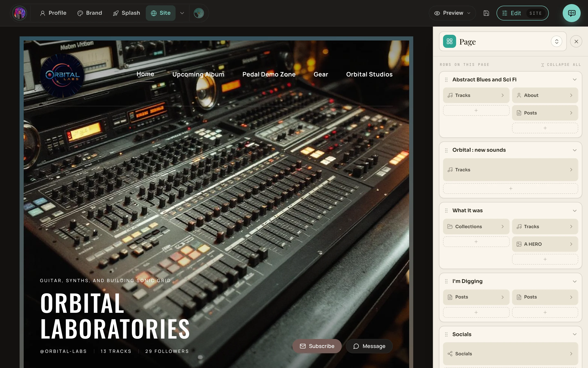588x368 pixels.
Task: Add block below Collections
Action: tap(476, 242)
